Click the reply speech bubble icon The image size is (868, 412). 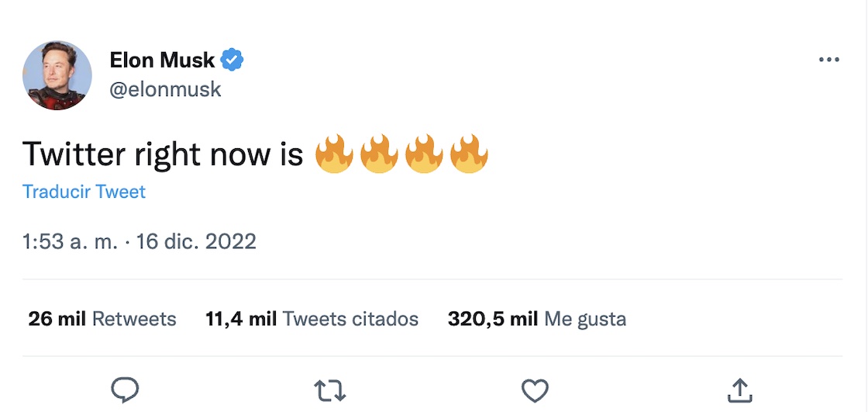pyautogui.click(x=125, y=389)
